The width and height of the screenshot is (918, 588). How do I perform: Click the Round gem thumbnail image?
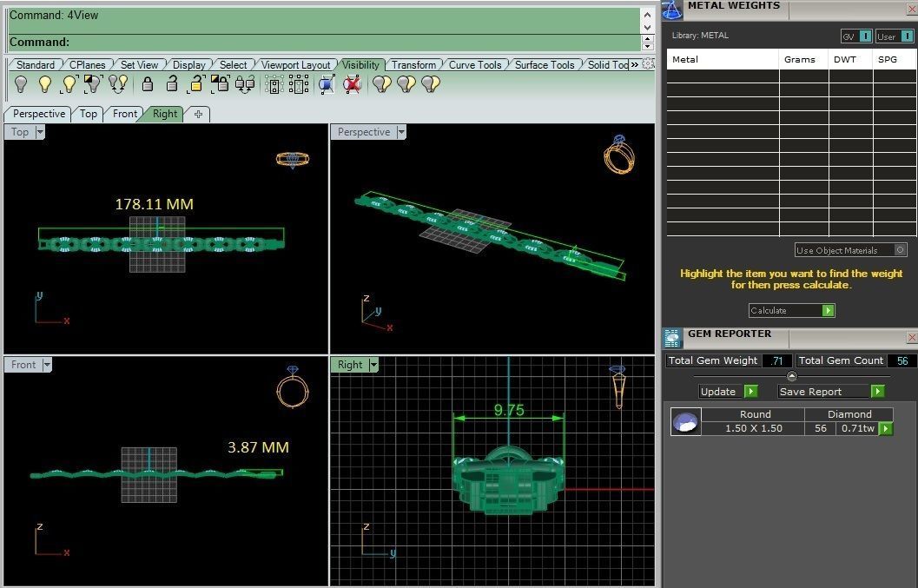tap(685, 421)
